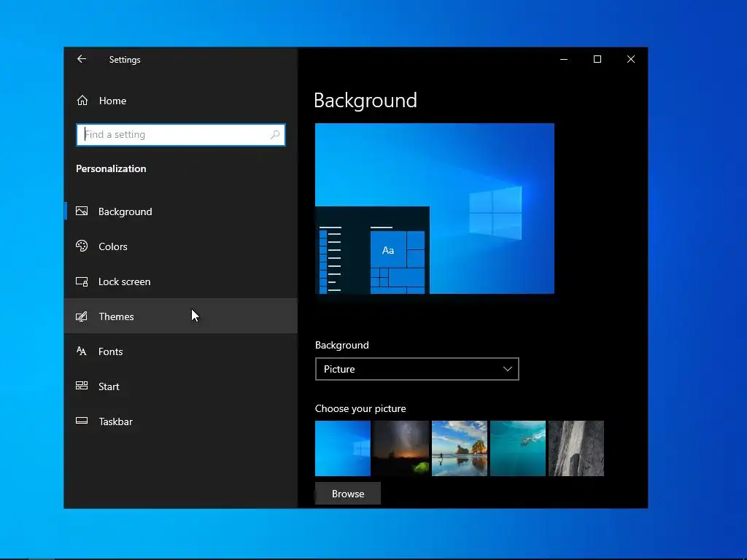Open Taskbar settings
This screenshot has width=747, height=560.
tap(181, 421)
